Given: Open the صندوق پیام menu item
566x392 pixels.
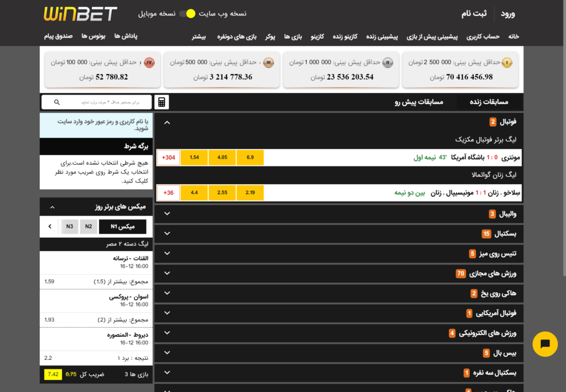Looking at the screenshot, I should point(58,36).
